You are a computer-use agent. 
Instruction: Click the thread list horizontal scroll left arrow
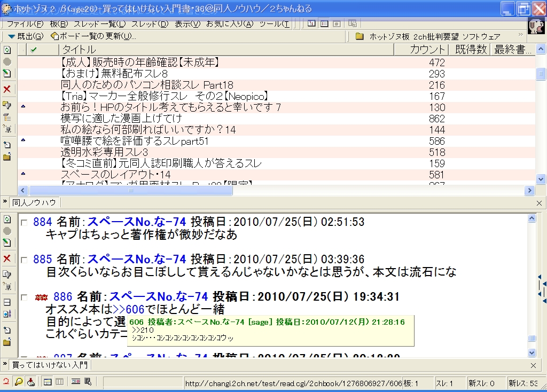click(22, 191)
